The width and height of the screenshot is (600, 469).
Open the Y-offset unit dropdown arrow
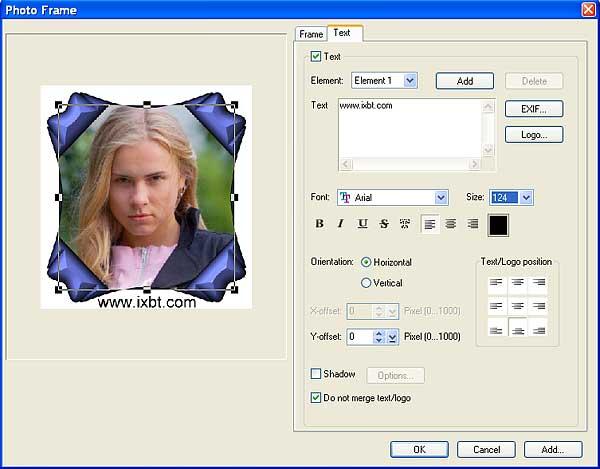tap(392, 337)
